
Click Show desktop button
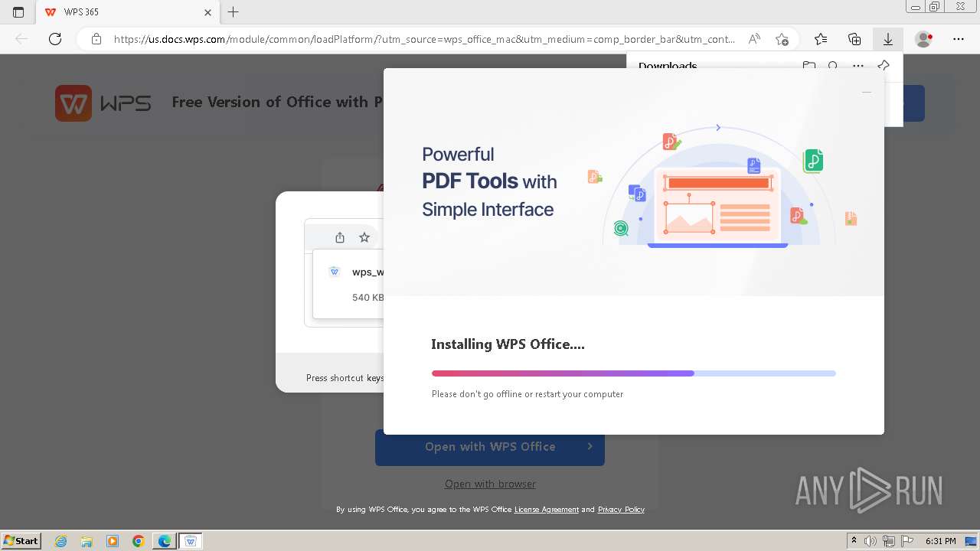pos(971,541)
